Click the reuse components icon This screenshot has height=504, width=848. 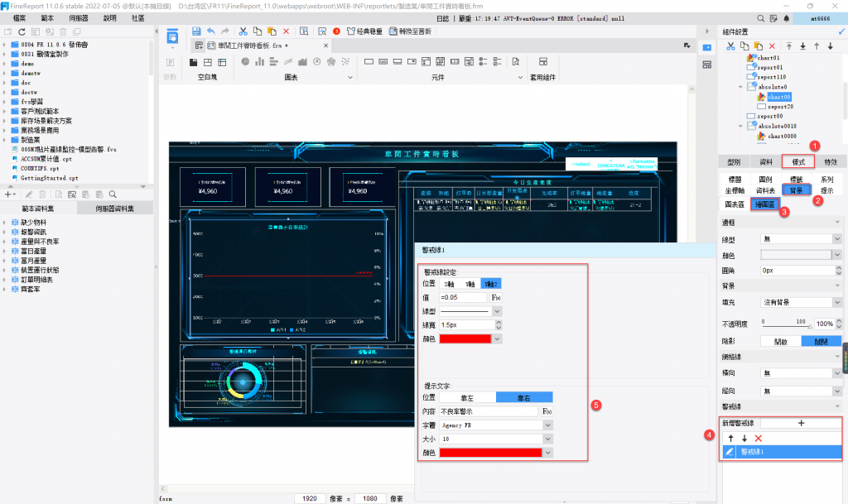tap(543, 61)
